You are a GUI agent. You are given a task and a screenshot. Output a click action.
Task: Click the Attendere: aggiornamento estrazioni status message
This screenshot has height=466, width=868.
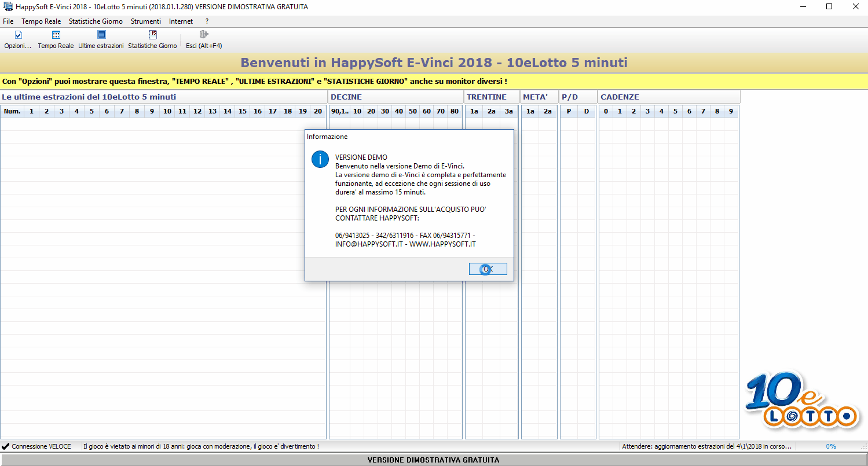[x=707, y=446]
